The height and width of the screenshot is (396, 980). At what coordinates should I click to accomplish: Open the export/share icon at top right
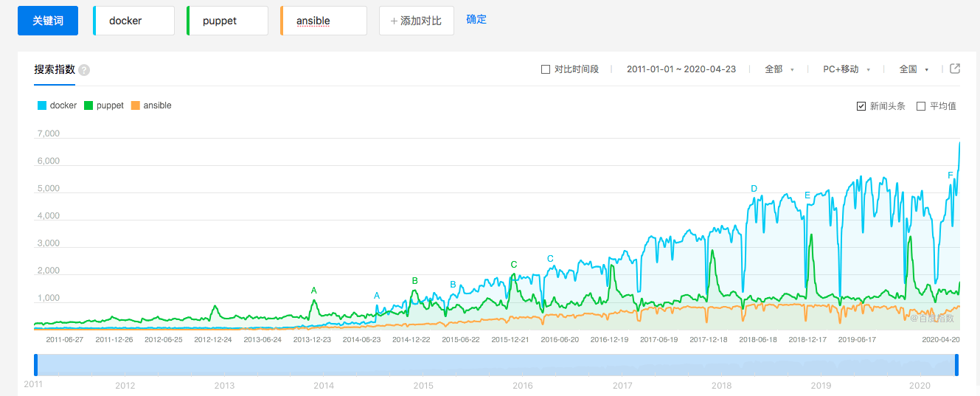point(955,69)
